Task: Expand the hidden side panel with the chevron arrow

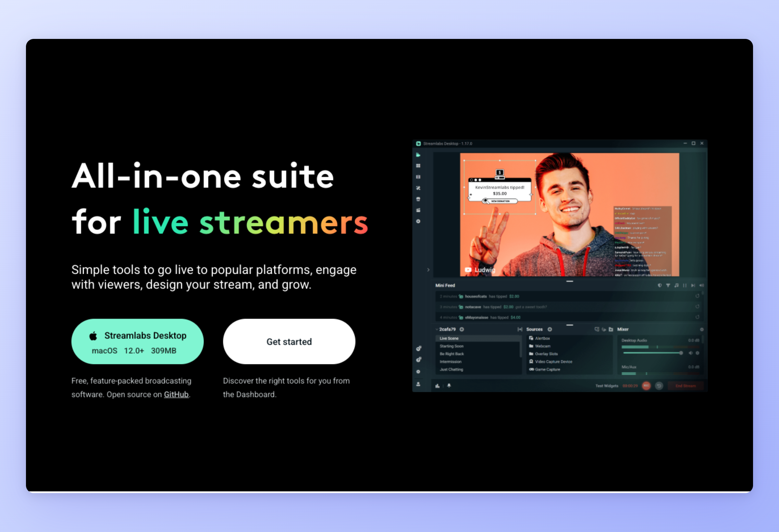Action: pos(428,270)
